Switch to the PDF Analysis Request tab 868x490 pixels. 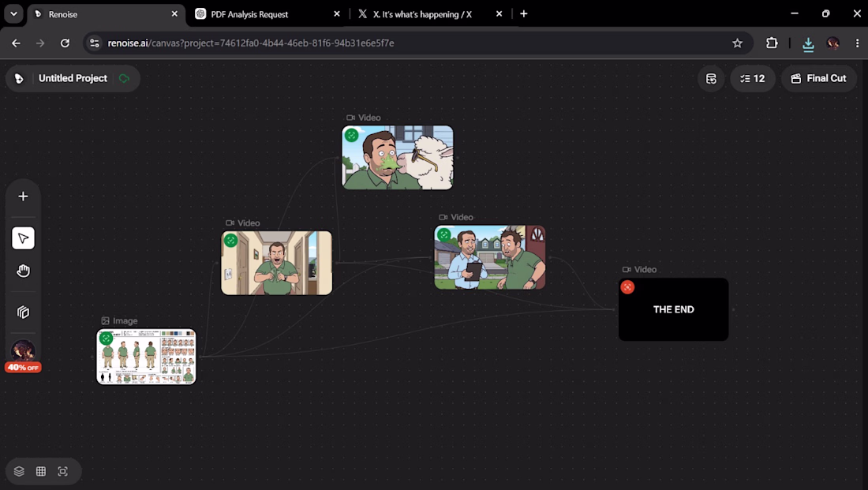268,14
